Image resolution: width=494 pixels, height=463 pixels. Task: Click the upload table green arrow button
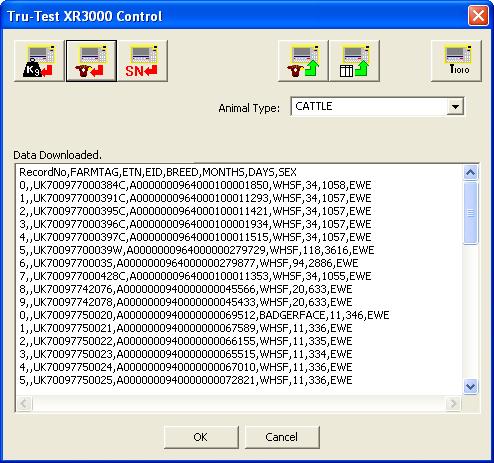[x=354, y=61]
